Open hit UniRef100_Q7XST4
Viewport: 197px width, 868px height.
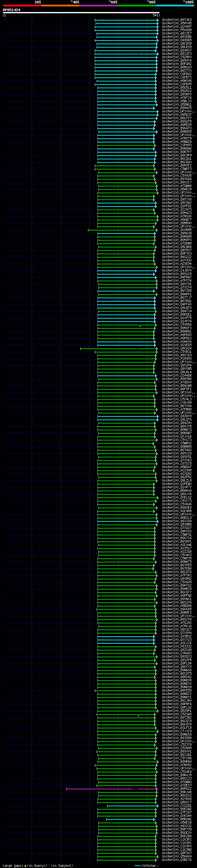click(x=177, y=287)
